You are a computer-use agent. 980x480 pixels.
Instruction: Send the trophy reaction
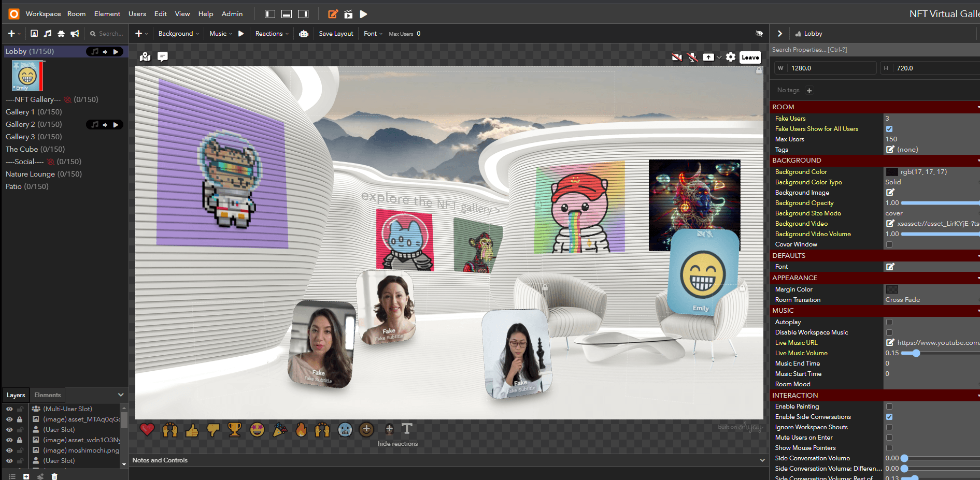[x=235, y=429]
